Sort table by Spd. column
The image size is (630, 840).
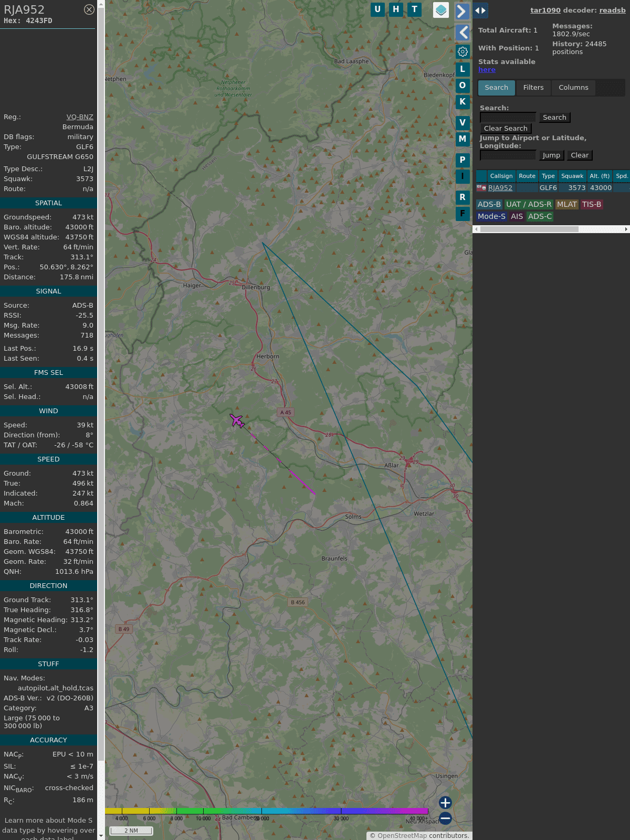tap(622, 176)
